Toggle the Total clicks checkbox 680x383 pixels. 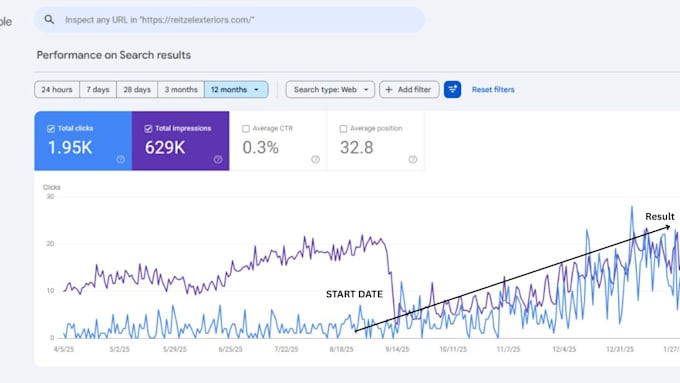(x=51, y=128)
